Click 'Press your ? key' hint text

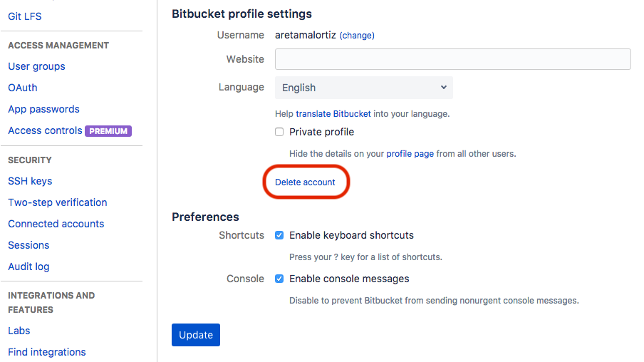point(365,257)
